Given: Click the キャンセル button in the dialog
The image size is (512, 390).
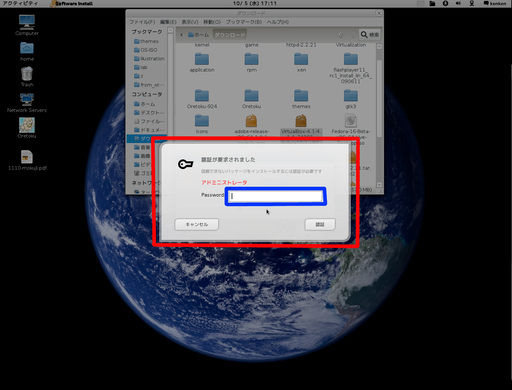Looking at the screenshot, I should (197, 224).
